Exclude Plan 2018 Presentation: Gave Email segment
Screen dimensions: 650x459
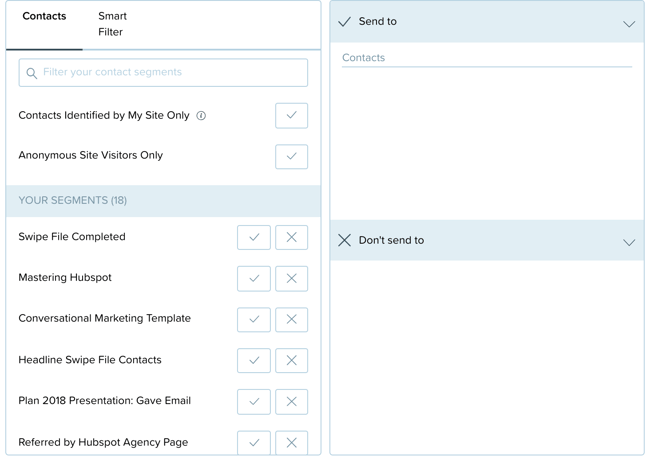pyautogui.click(x=291, y=402)
